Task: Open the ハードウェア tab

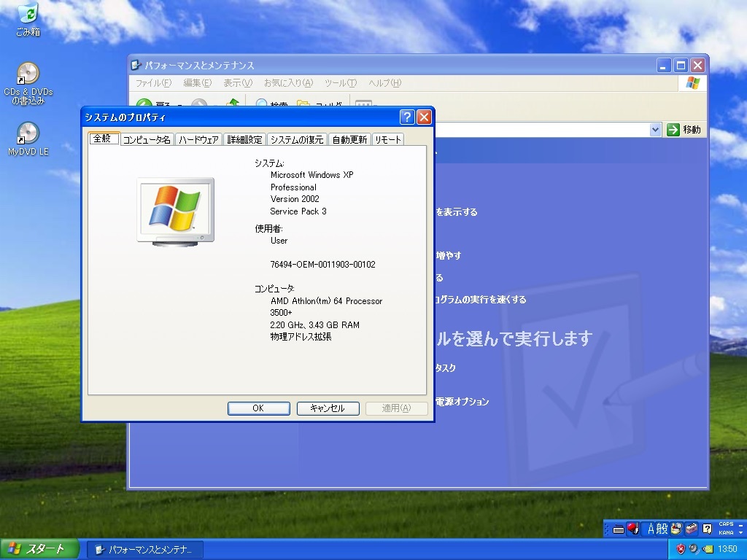Action: (198, 139)
